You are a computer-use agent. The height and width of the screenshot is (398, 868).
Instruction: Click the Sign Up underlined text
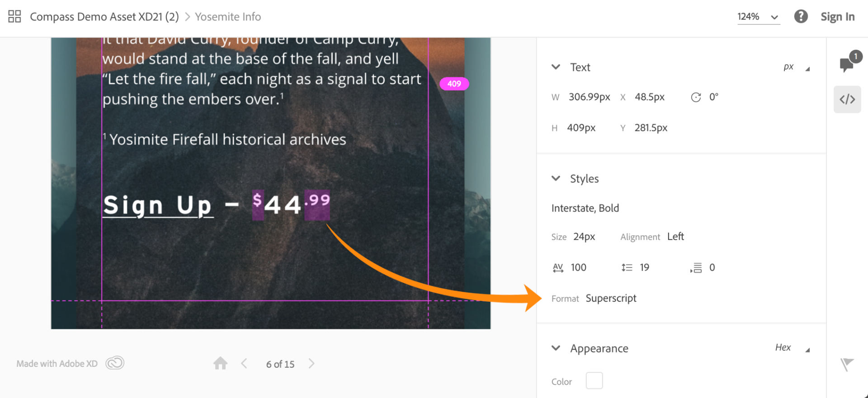(x=157, y=206)
